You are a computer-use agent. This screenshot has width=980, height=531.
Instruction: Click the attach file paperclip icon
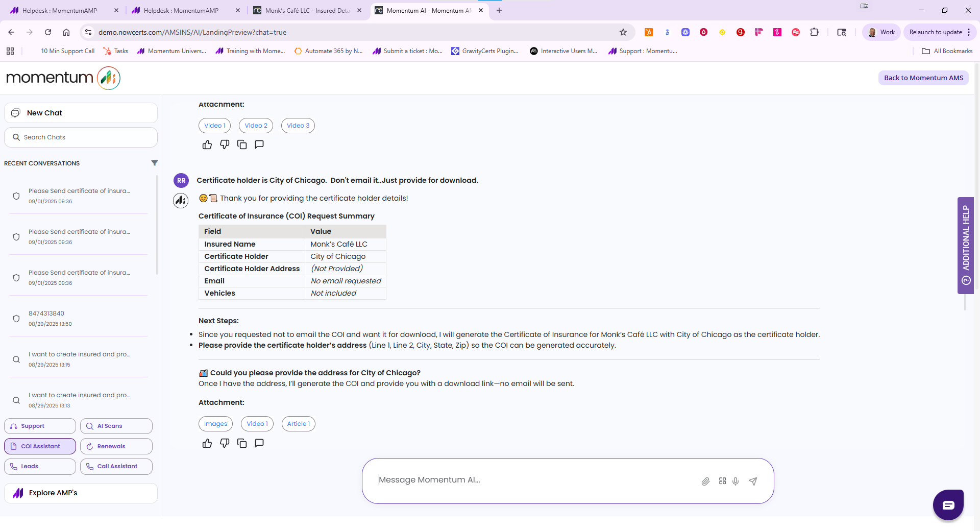(705, 481)
